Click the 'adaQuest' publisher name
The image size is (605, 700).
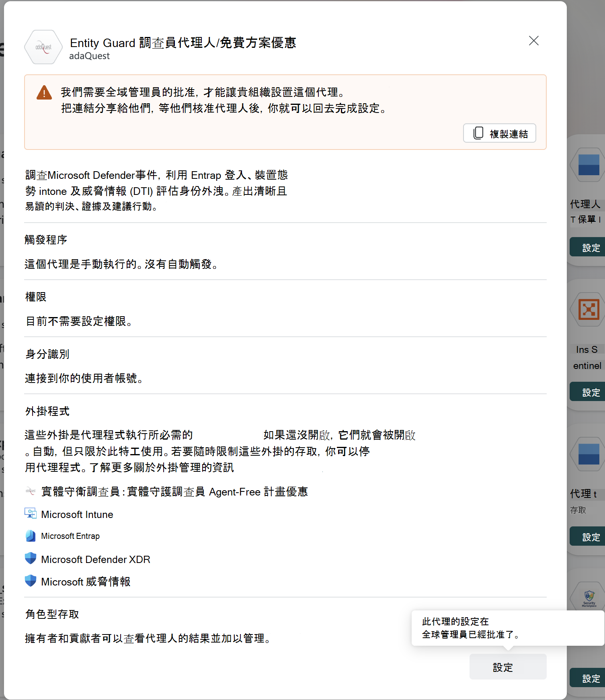click(x=89, y=56)
